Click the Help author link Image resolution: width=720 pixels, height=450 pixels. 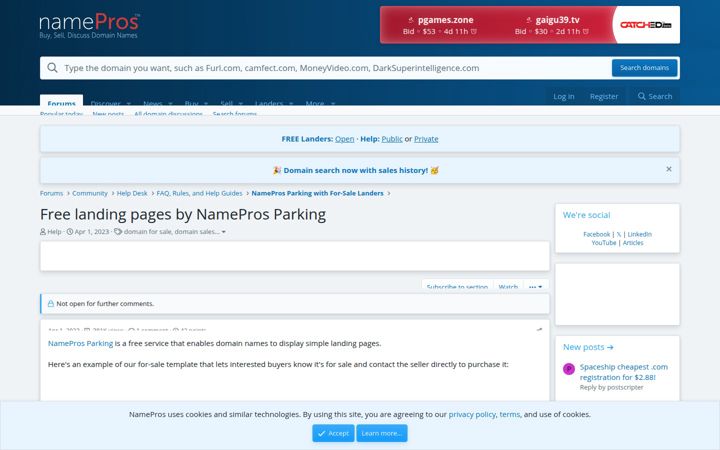54,231
